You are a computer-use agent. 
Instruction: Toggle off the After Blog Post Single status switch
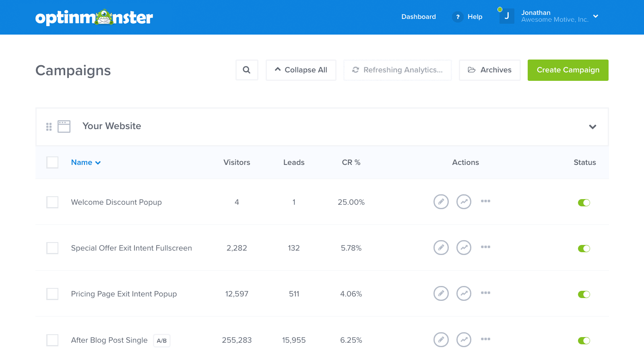(x=584, y=341)
